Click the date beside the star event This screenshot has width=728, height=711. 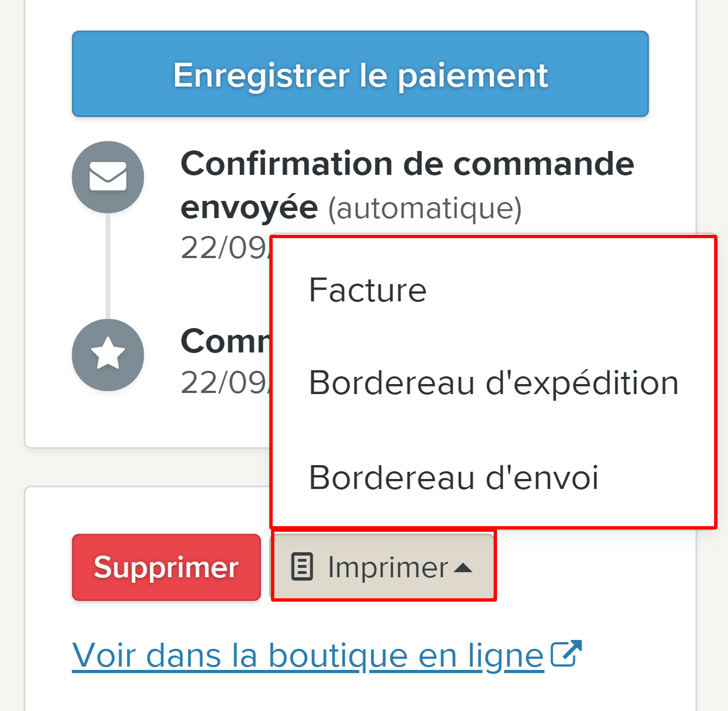pyautogui.click(x=225, y=382)
